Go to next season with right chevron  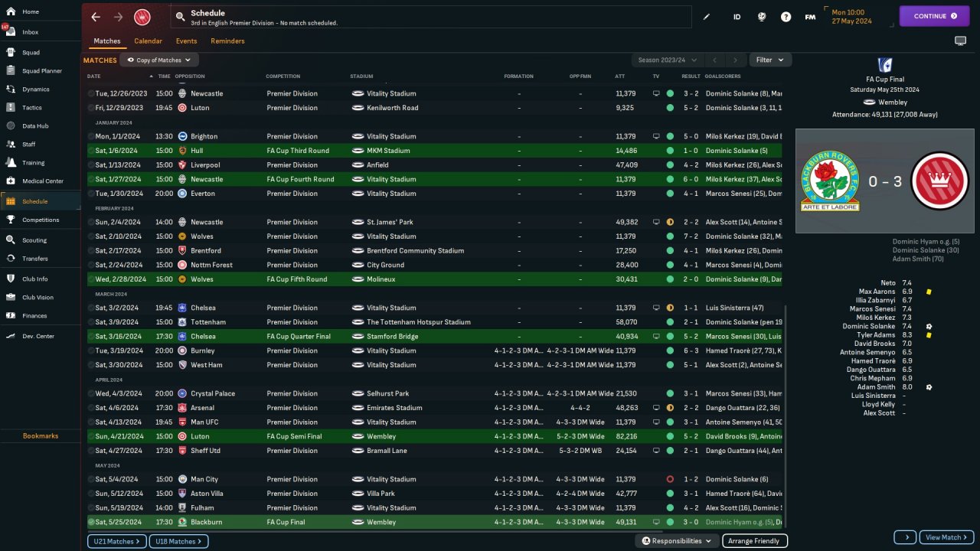735,60
